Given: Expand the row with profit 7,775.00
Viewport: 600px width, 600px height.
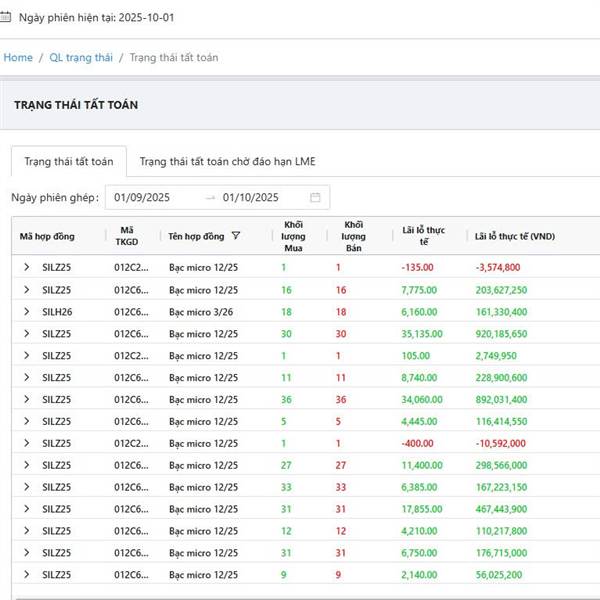Looking at the screenshot, I should 27,290.
